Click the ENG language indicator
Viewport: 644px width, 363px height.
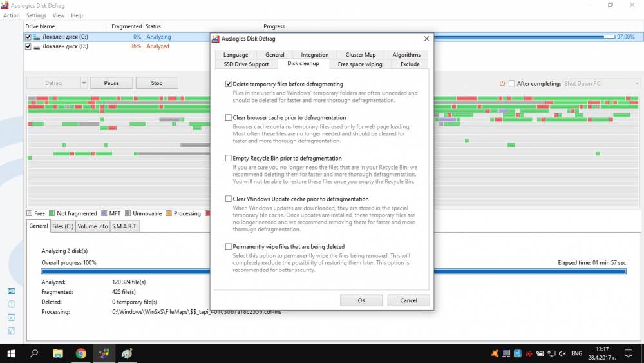click(x=576, y=353)
